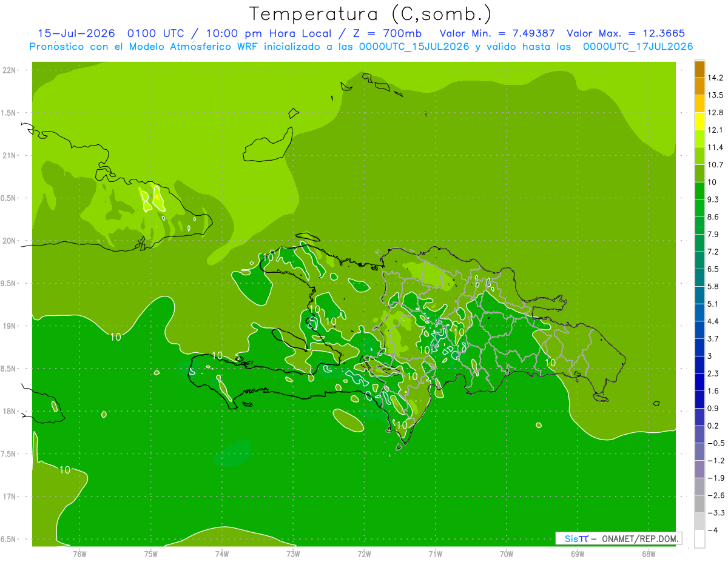Click the "9.5N" latitude axis label
Image resolution: width=728 pixels, height=562 pixels.
pos(8,284)
